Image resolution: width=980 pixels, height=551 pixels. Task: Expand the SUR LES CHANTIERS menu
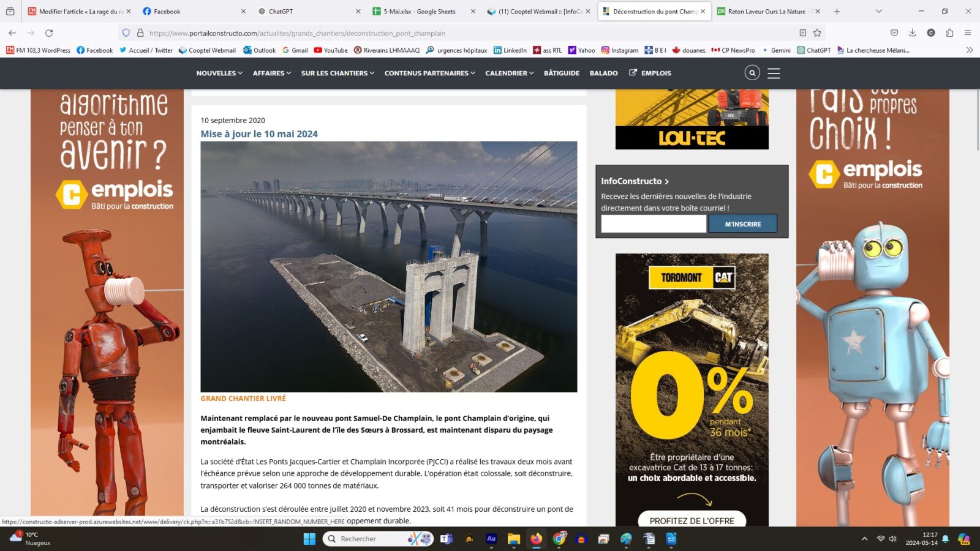point(336,73)
